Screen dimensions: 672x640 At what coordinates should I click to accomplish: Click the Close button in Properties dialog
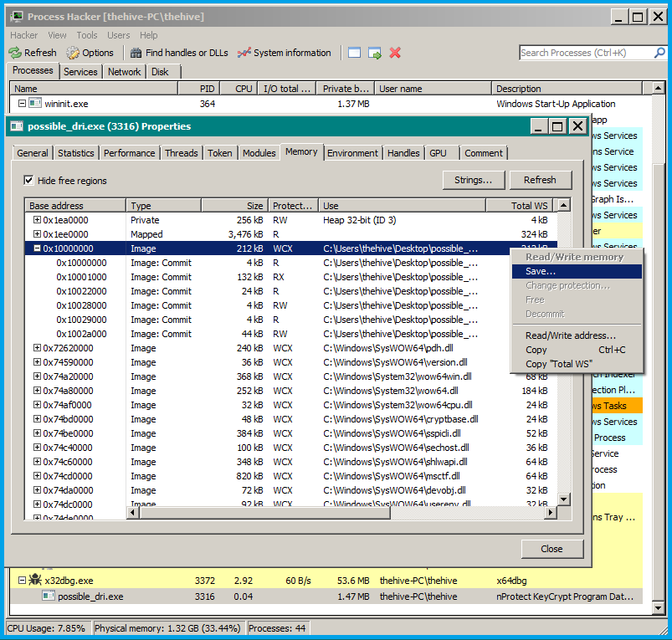551,549
